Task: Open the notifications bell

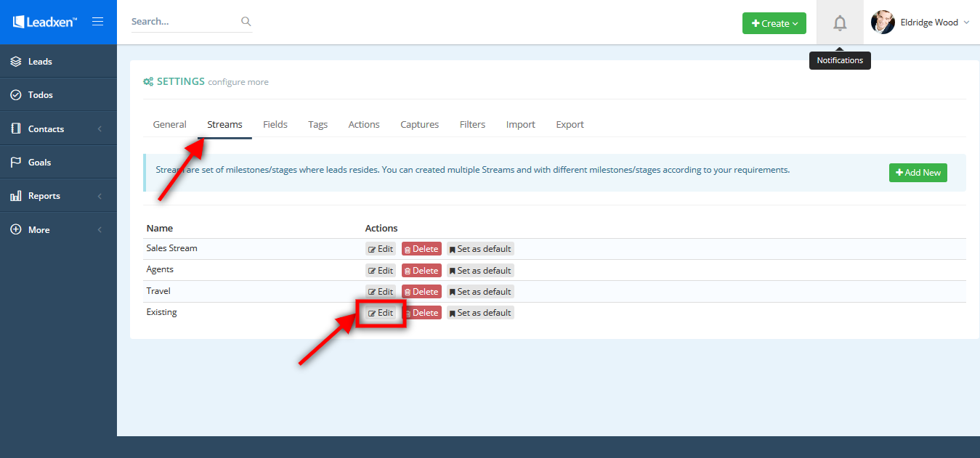Action: point(840,23)
